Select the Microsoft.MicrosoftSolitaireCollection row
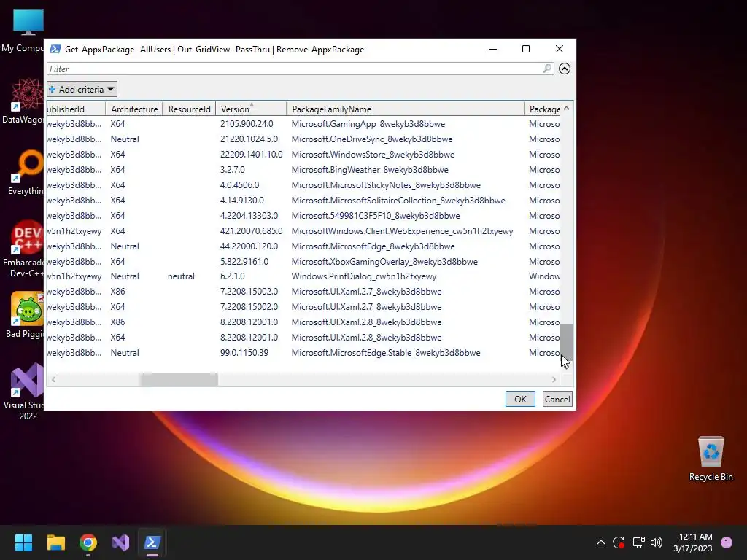 pyautogui.click(x=303, y=201)
